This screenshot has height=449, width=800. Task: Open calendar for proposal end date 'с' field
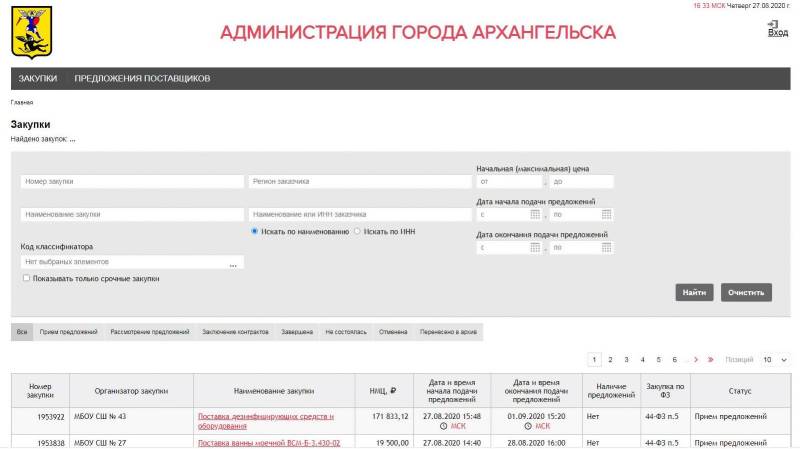[x=535, y=247]
